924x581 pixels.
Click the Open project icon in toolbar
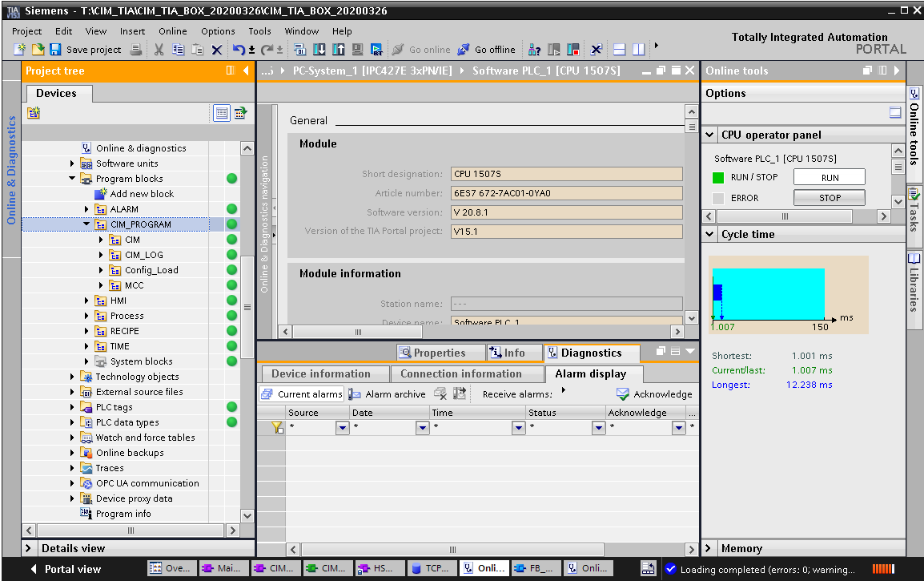coord(38,50)
